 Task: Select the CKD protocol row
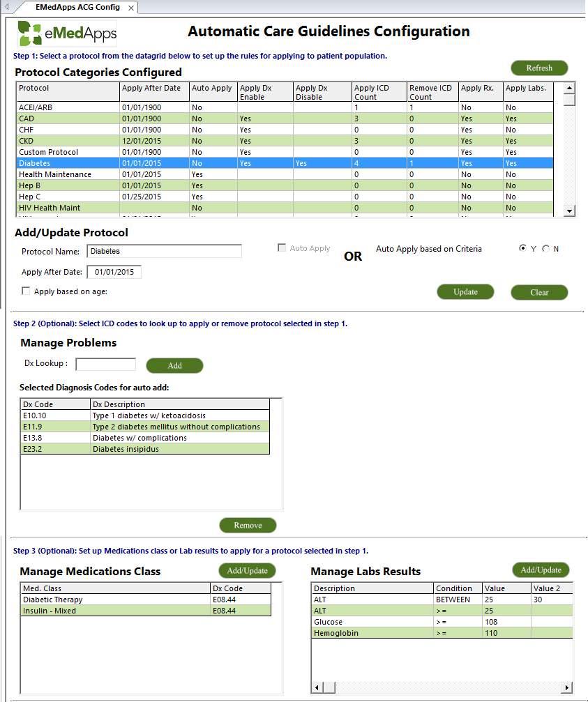click(285, 141)
